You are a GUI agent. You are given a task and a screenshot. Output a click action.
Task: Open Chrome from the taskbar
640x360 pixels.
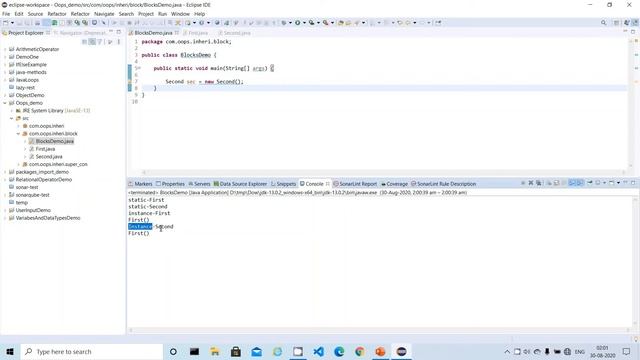pos(360,351)
